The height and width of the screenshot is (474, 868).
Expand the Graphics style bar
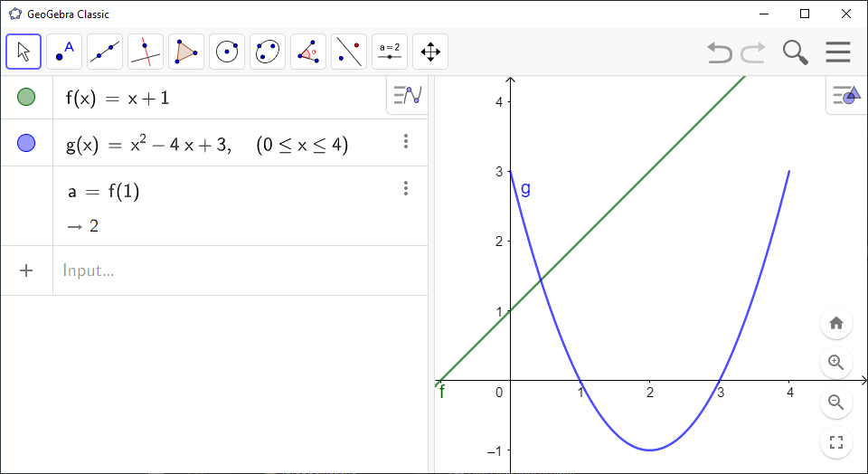847,94
